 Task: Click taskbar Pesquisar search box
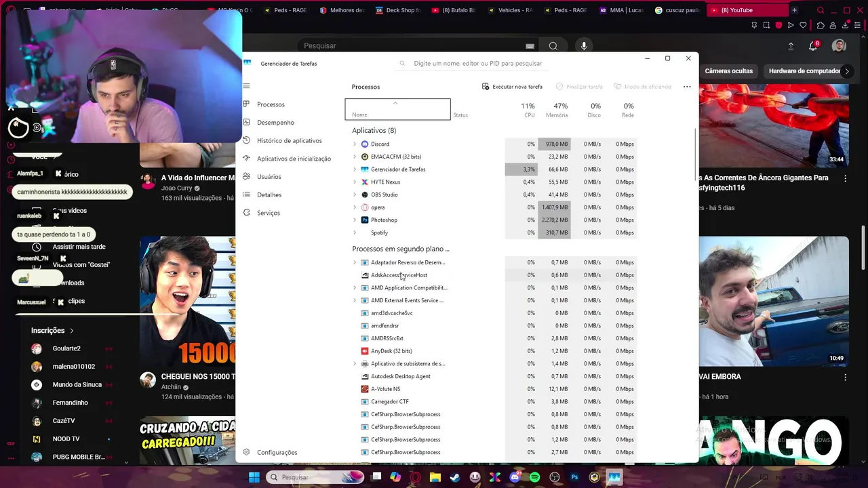315,477
